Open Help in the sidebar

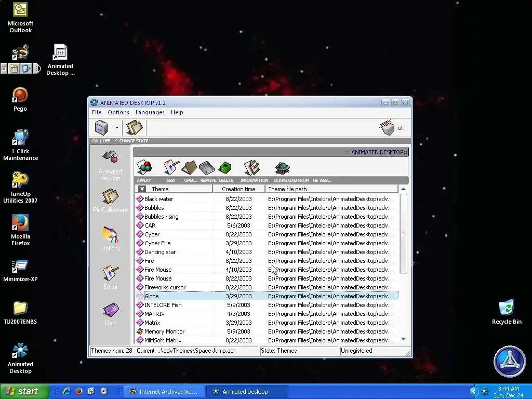(111, 314)
